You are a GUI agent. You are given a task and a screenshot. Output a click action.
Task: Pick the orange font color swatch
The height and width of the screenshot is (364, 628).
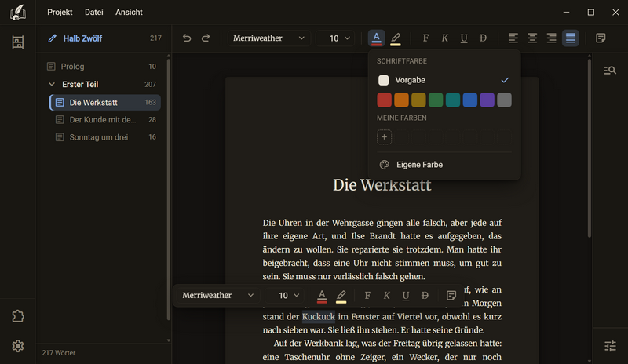(x=401, y=100)
